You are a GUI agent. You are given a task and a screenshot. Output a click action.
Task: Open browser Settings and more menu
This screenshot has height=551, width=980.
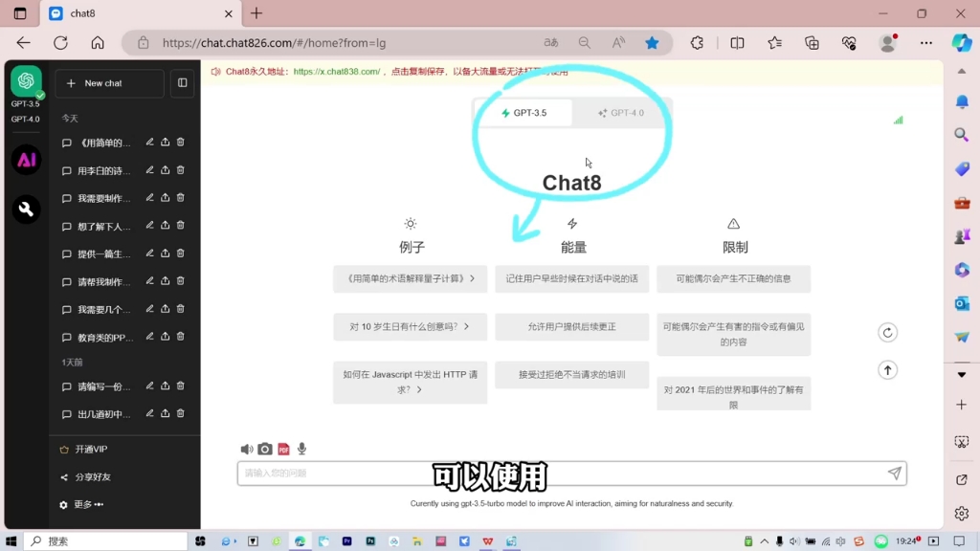click(926, 43)
